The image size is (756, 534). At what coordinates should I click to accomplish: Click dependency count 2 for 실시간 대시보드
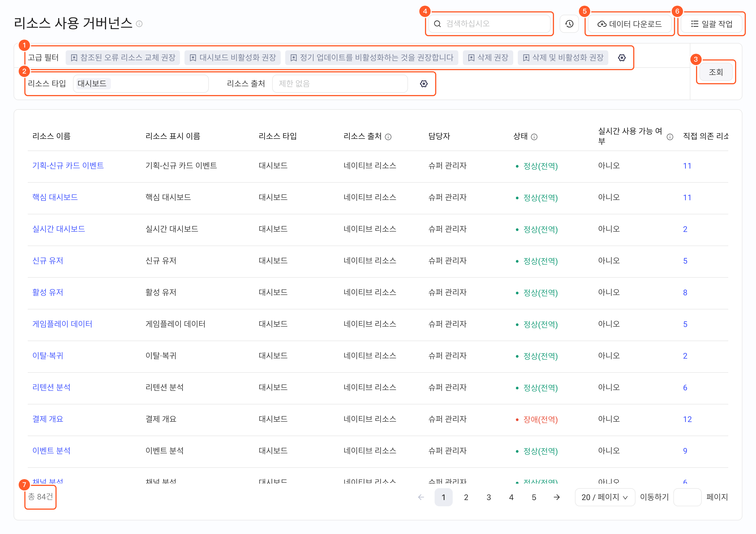[685, 229]
